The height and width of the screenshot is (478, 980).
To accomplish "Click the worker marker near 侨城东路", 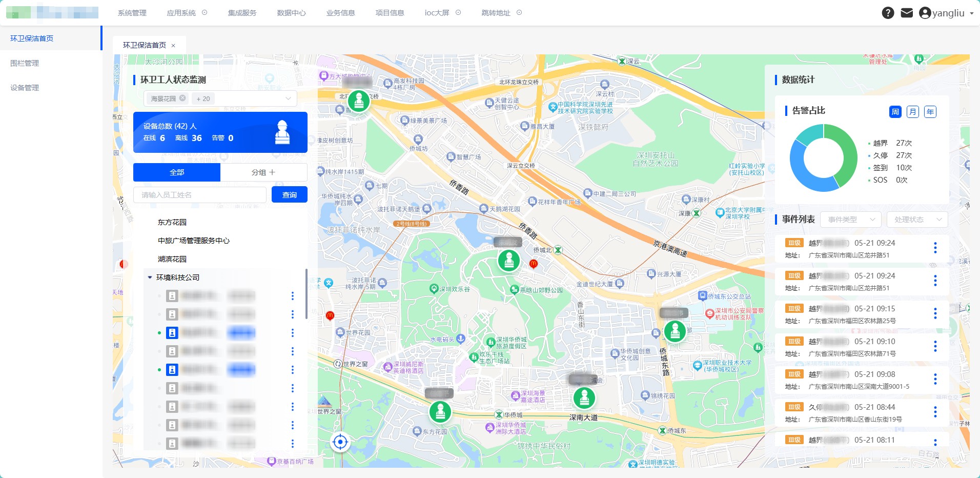I will 675,331.
